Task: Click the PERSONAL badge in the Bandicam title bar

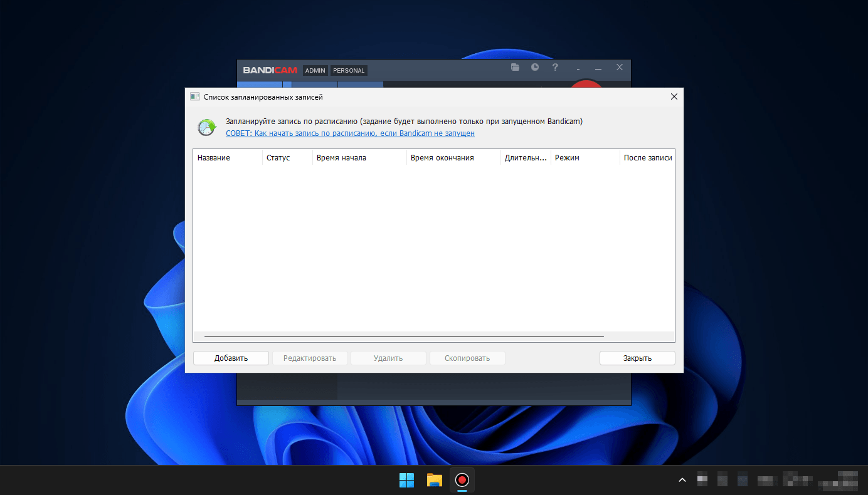Action: (349, 70)
